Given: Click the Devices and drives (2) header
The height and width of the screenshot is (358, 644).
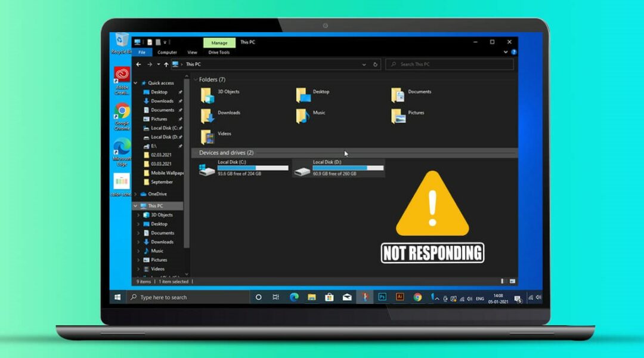Looking at the screenshot, I should tap(227, 153).
